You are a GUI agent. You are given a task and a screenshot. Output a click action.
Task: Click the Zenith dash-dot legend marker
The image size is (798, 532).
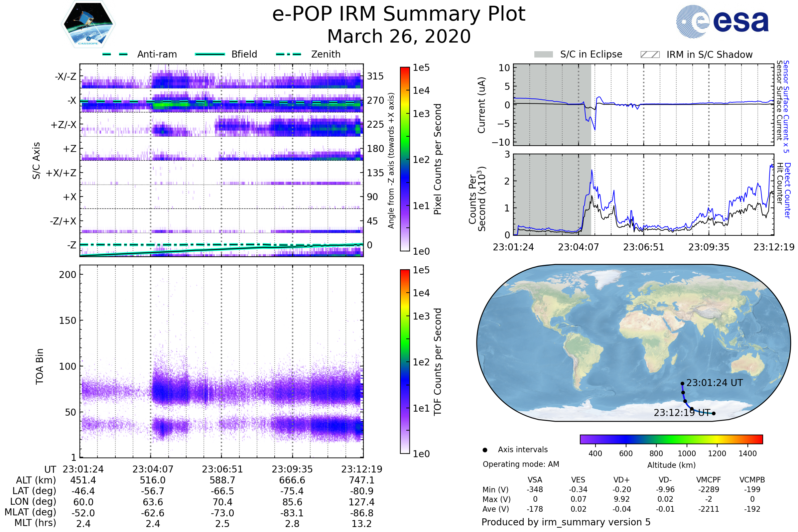pos(288,54)
